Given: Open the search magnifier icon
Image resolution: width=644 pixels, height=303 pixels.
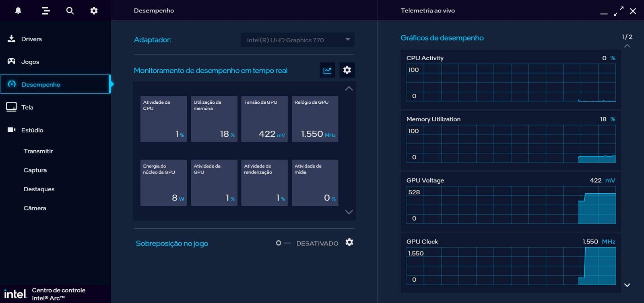Looking at the screenshot, I should pyautogui.click(x=70, y=11).
